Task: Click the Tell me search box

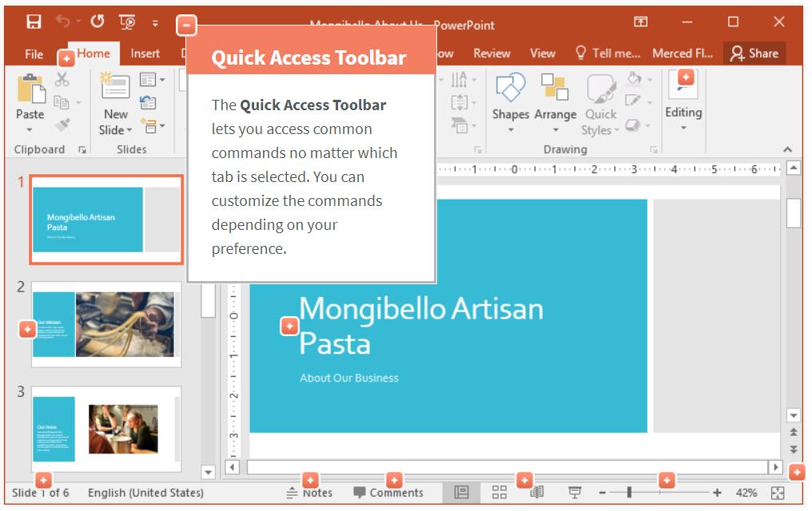Action: 608,53
